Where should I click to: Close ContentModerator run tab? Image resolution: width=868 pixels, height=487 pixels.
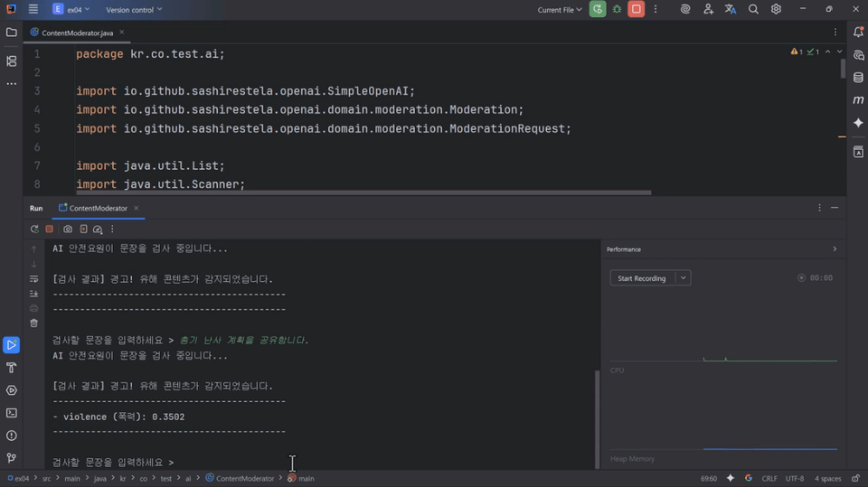(x=137, y=208)
